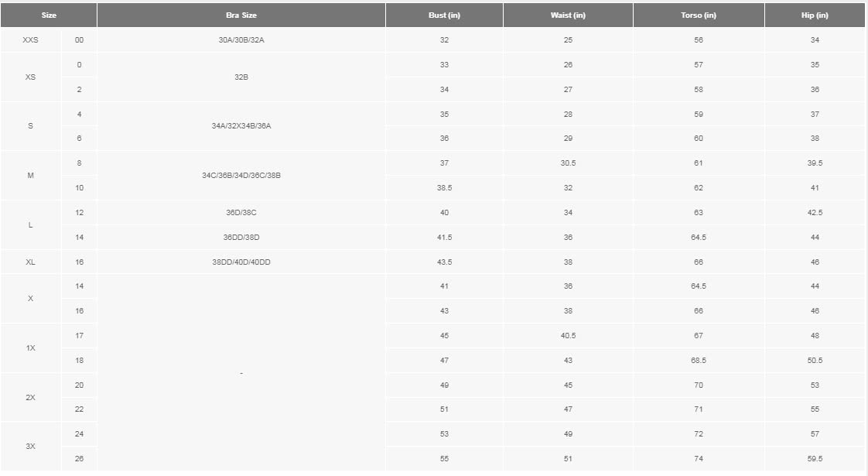Click the numeric size 26 cell
868x476 pixels.
[79, 459]
